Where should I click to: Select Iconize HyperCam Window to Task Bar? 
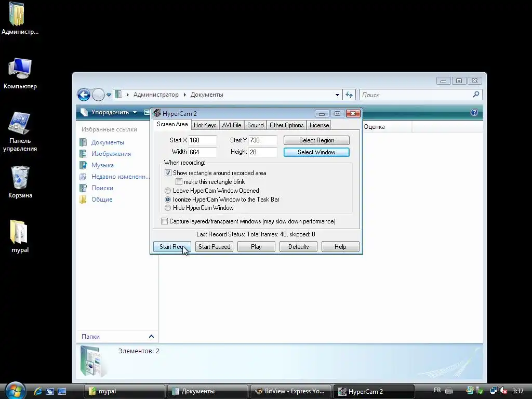point(168,199)
